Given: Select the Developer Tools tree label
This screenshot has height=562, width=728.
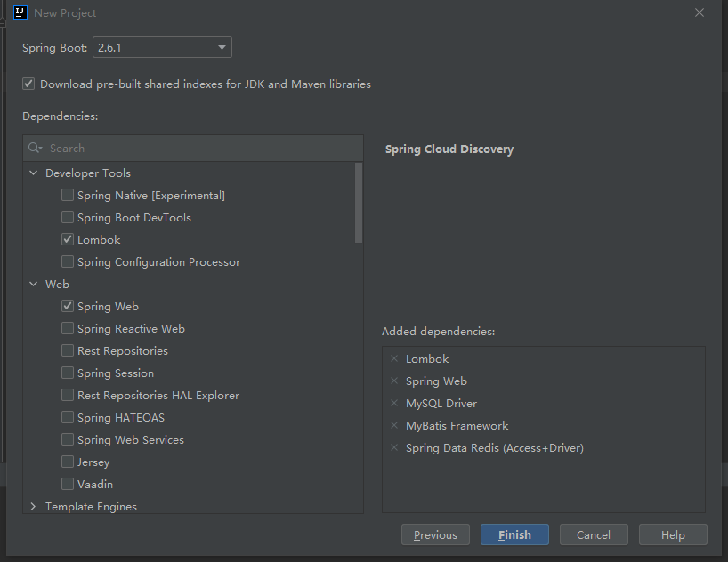Looking at the screenshot, I should [x=88, y=173].
